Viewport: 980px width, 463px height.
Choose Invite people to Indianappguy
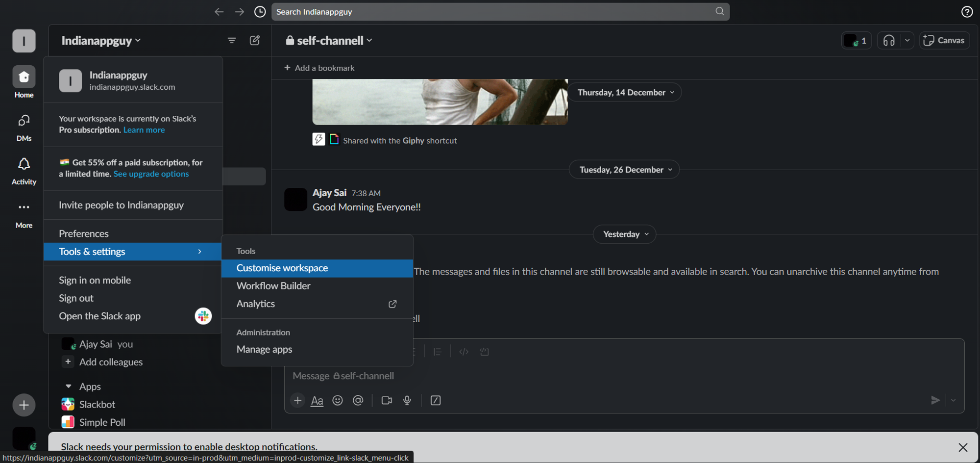tap(132, 205)
